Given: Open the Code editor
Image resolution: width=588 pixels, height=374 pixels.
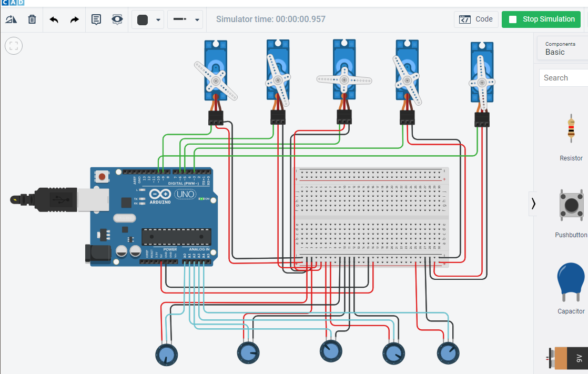Looking at the screenshot, I should coord(476,19).
